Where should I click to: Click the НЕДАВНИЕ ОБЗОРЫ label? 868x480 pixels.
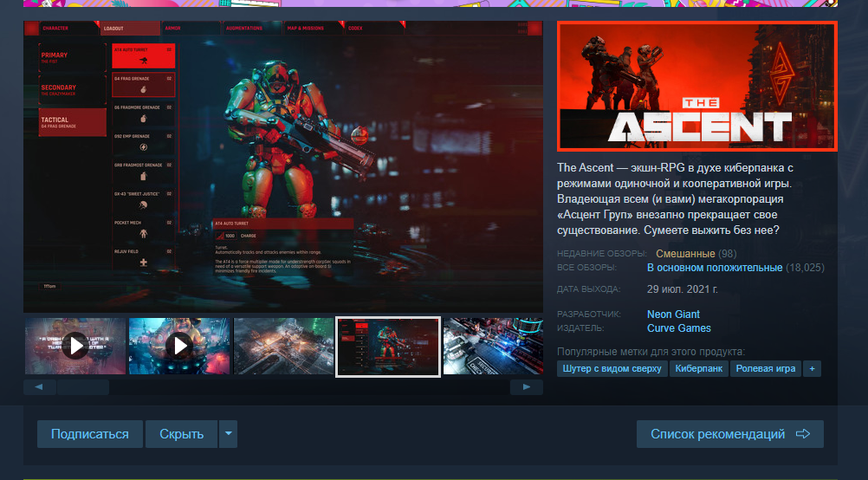pos(602,254)
